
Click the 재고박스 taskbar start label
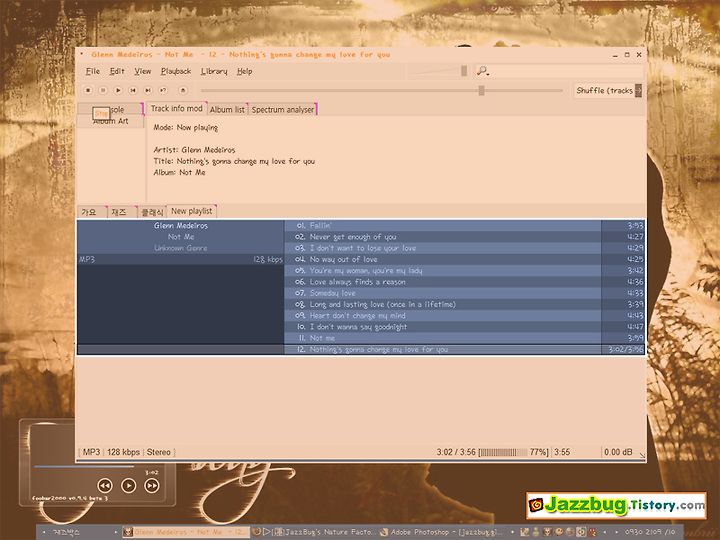(67, 532)
